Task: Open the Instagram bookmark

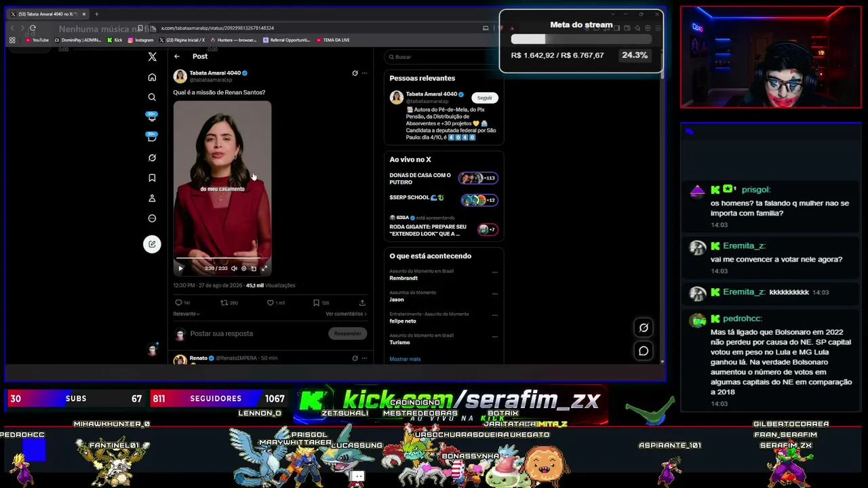Action: (x=141, y=40)
